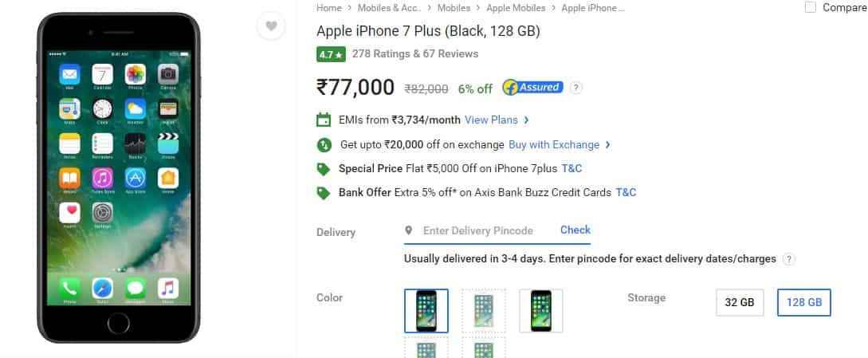
Task: Choose the third jet black color thumbnail
Action: coord(541,310)
